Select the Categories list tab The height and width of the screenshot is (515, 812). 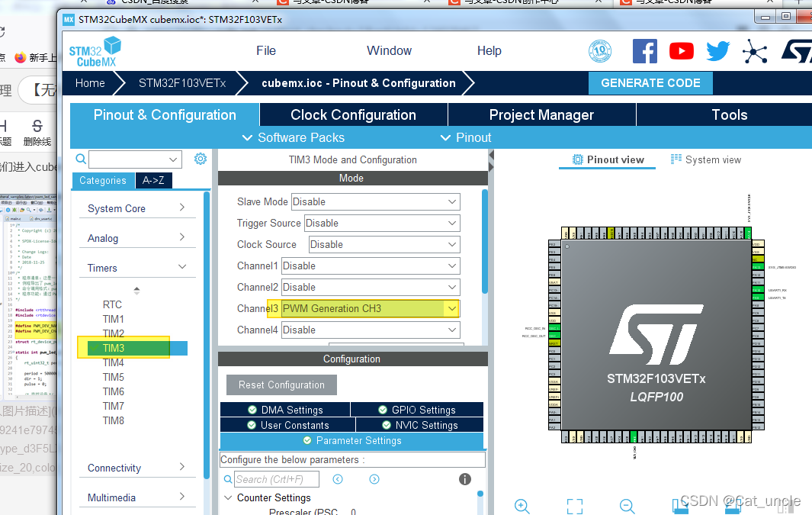(x=102, y=180)
